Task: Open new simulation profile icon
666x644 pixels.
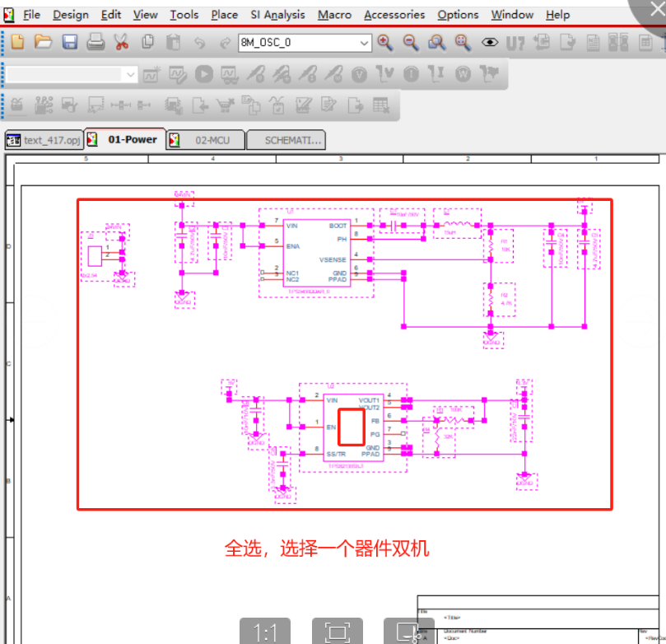Action: tap(151, 74)
